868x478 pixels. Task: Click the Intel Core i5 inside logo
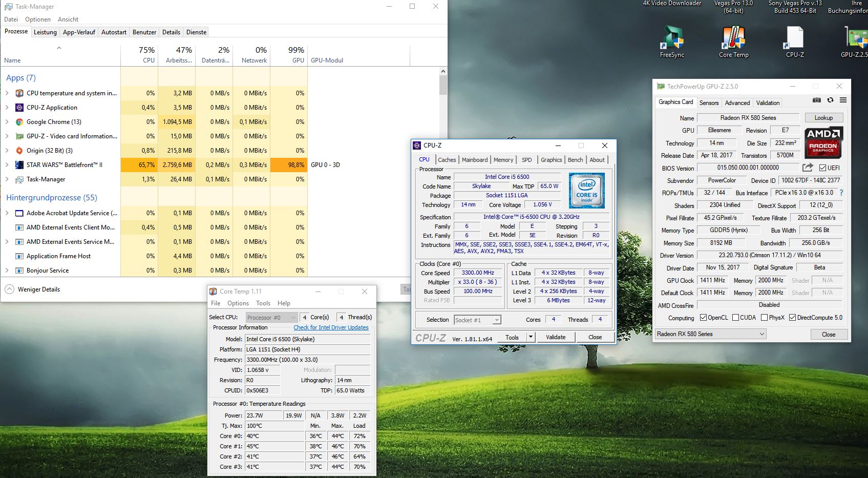[587, 190]
